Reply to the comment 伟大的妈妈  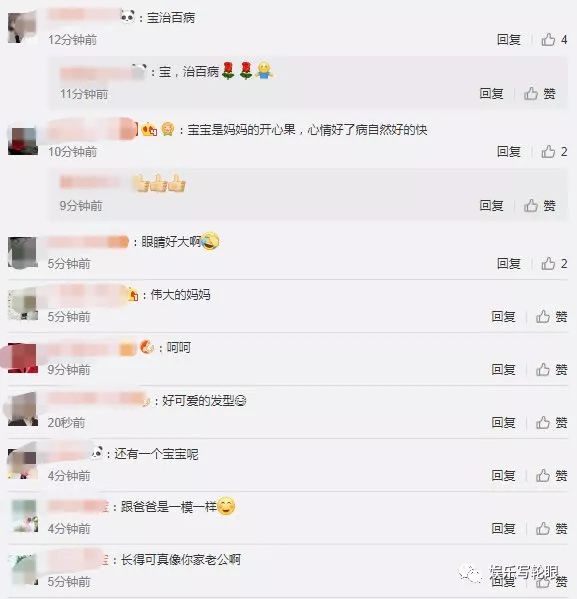coord(503,316)
